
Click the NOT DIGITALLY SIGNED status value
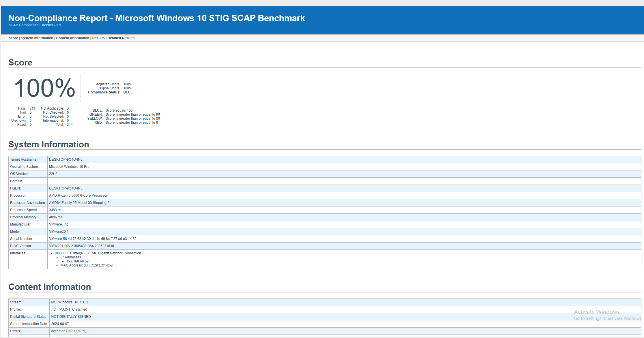pyautogui.click(x=71, y=316)
